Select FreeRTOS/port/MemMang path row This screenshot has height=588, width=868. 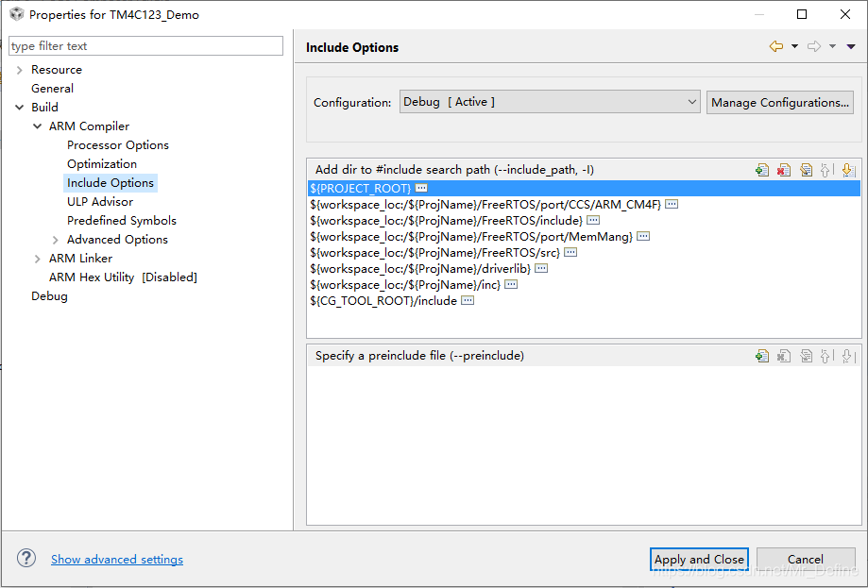[584, 236]
